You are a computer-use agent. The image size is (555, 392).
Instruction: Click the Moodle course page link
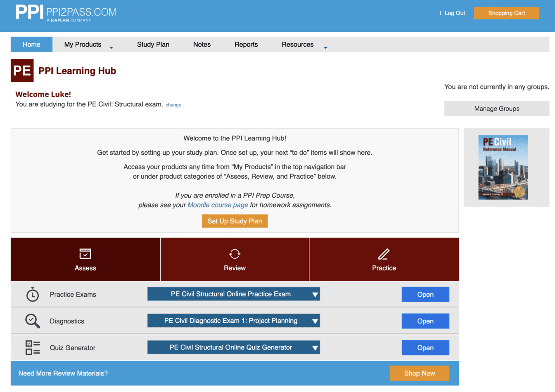point(218,205)
